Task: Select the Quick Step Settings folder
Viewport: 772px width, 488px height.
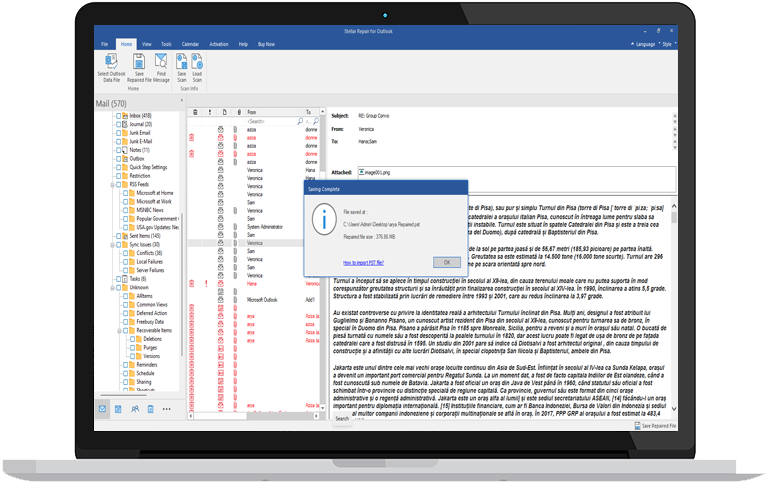Action: (148, 167)
